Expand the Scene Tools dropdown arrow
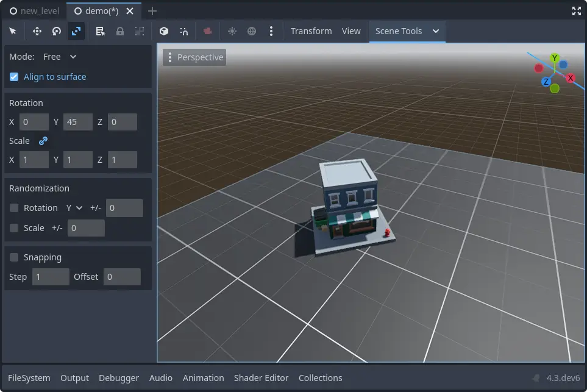 [435, 31]
